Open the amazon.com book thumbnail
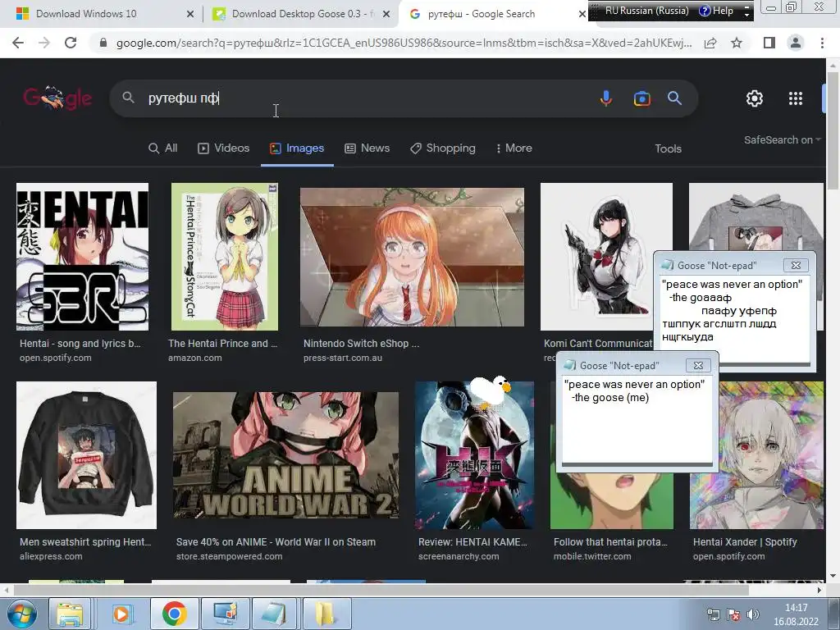The width and height of the screenshot is (840, 630). pos(225,257)
